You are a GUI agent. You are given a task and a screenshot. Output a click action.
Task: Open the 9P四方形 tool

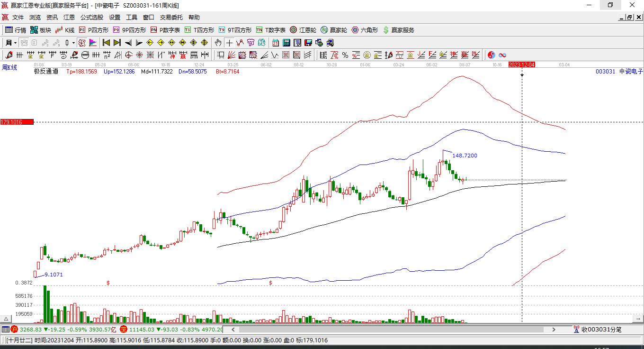coord(129,30)
